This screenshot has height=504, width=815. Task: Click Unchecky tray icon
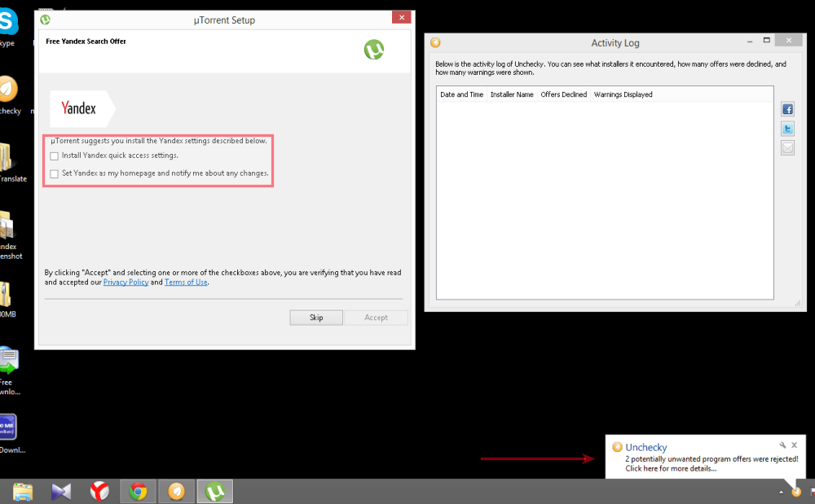tap(796, 492)
